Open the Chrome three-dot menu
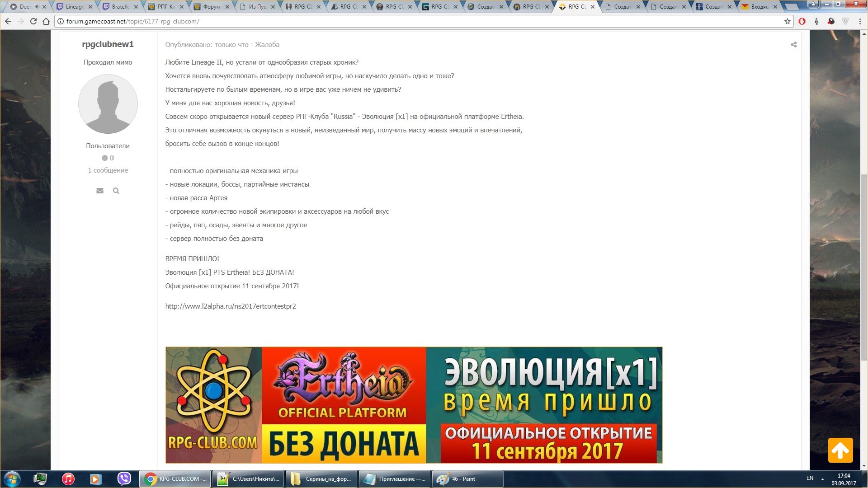 click(x=860, y=21)
